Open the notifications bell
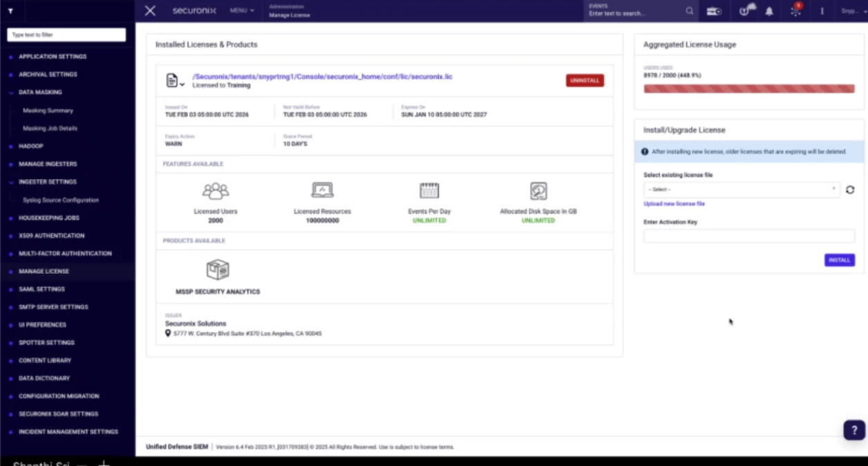The image size is (868, 466). [768, 11]
